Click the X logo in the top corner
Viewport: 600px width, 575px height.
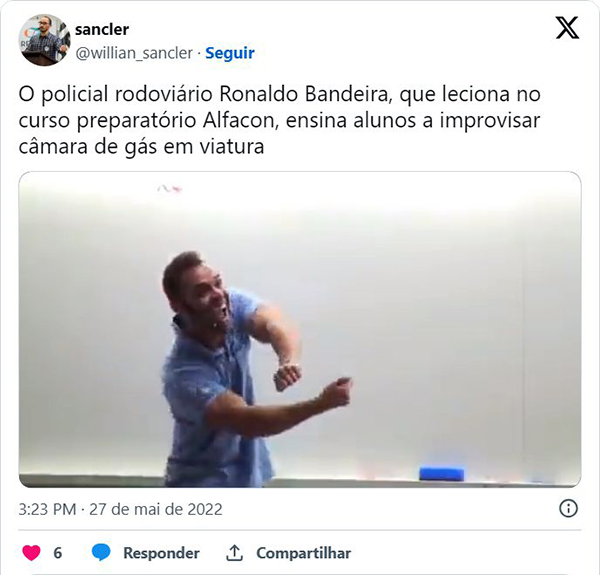[x=567, y=28]
